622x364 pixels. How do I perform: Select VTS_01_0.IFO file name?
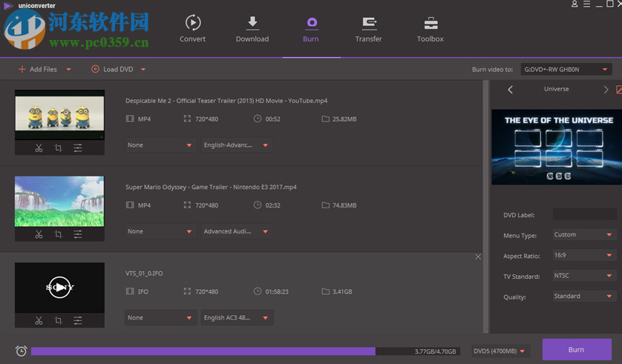[144, 274]
